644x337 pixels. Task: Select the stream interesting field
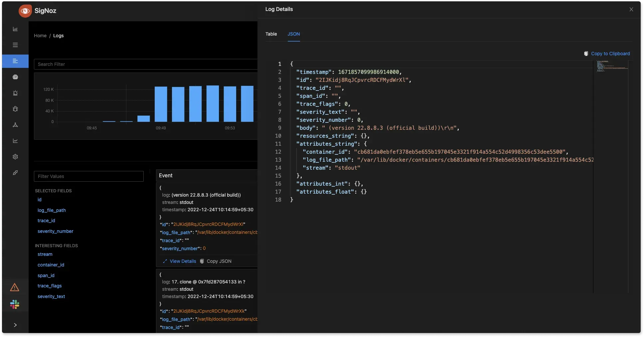point(45,254)
